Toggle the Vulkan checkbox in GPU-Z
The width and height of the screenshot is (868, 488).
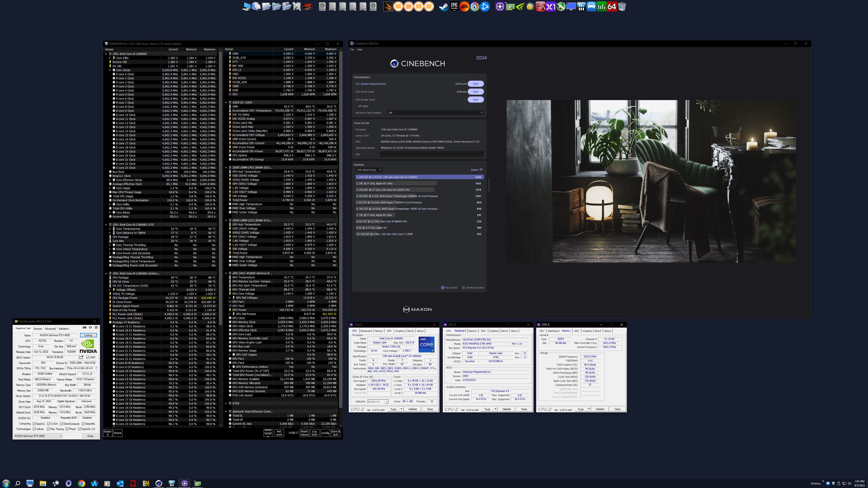point(34,429)
